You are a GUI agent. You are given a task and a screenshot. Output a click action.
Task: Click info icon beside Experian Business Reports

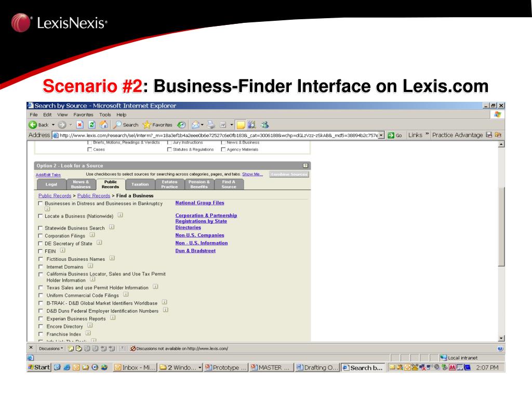click(x=113, y=318)
